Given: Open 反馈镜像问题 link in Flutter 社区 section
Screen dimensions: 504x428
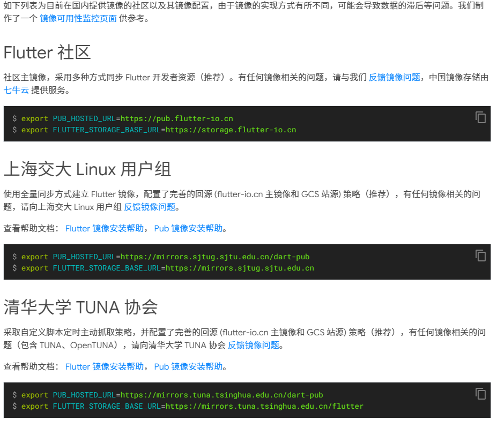Looking at the screenshot, I should point(395,77).
